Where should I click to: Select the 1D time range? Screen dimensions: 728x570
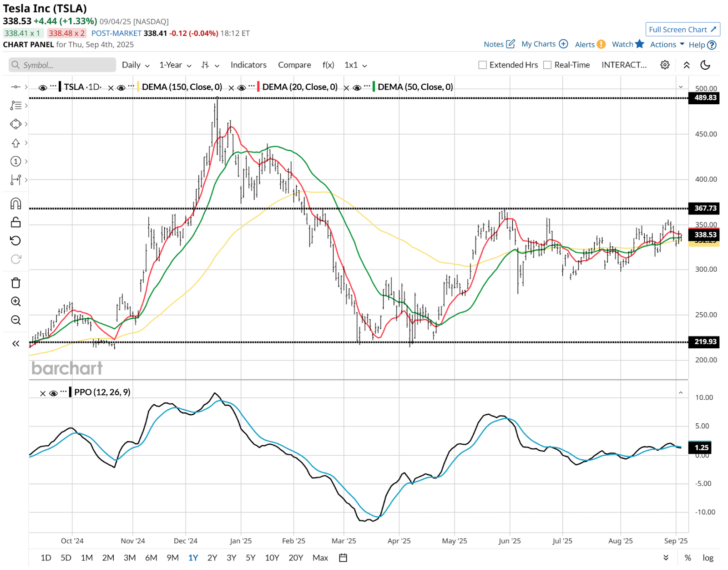tap(46, 558)
